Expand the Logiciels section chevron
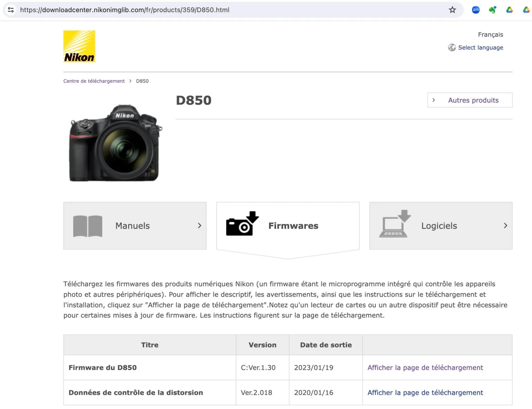The width and height of the screenshot is (532, 409). tap(505, 226)
